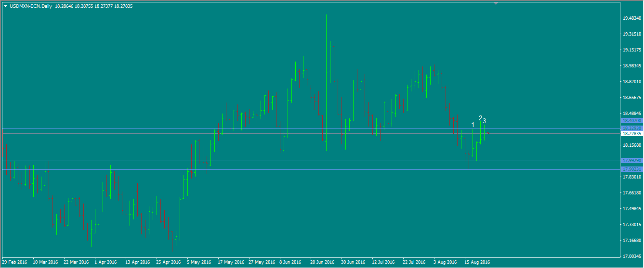Image resolution: width=644 pixels, height=268 pixels.
Task: Click the 18.98345 price scale label
Action: click(x=631, y=66)
